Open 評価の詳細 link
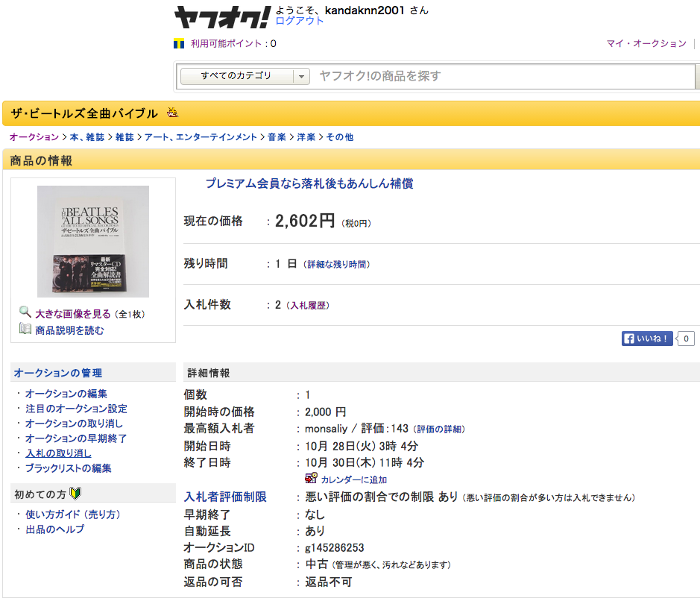 point(439,429)
